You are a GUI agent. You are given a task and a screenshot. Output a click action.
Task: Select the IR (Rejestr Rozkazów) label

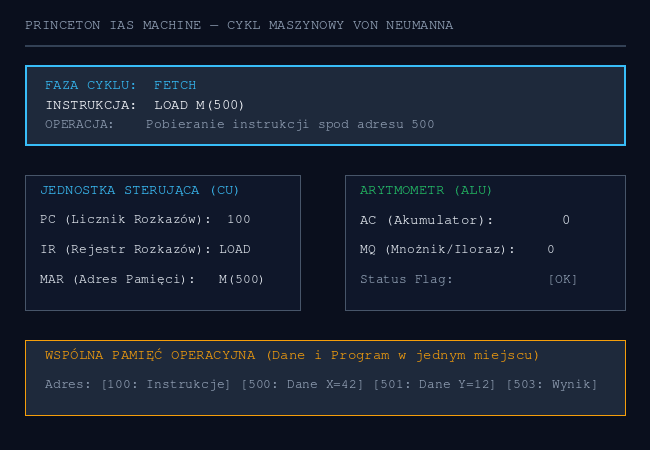pyautogui.click(x=126, y=249)
